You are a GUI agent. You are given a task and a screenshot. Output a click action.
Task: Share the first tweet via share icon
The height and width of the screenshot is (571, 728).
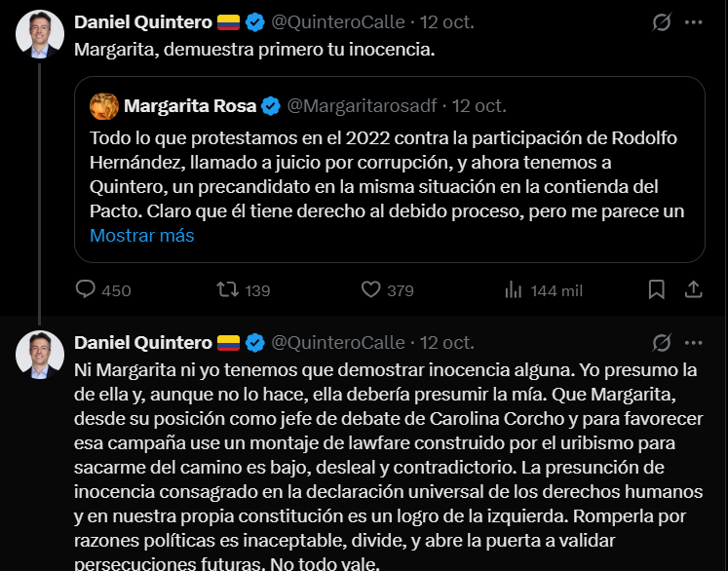click(x=694, y=289)
